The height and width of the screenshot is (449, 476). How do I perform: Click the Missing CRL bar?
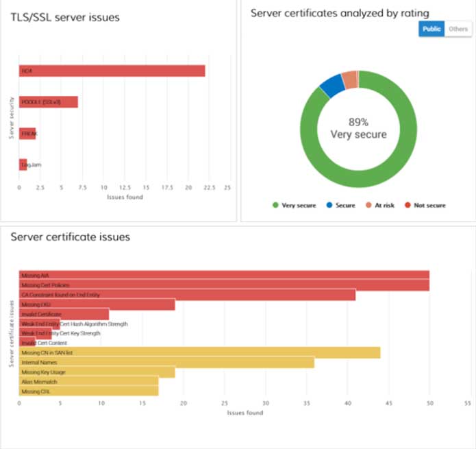coord(88,391)
